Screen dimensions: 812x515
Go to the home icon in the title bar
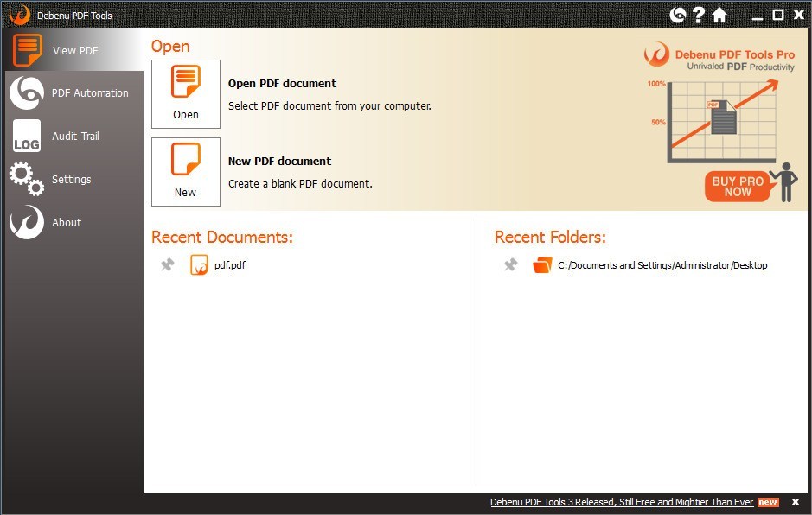[x=719, y=15]
